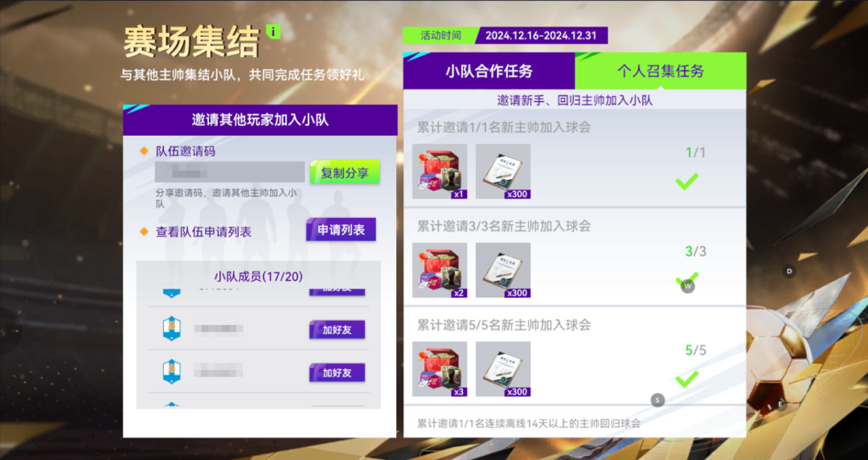Tap the W key overlay marker
Image resolution: width=868 pixels, height=460 pixels.
(687, 286)
